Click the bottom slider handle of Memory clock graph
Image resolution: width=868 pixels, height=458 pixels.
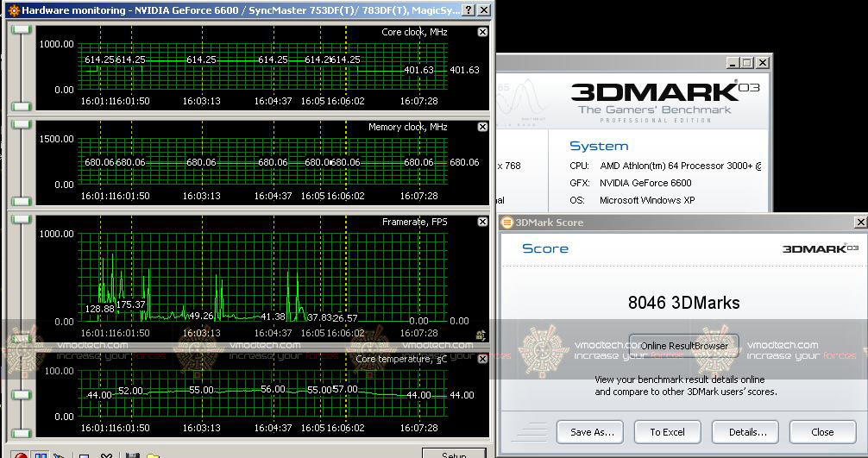pyautogui.click(x=21, y=201)
